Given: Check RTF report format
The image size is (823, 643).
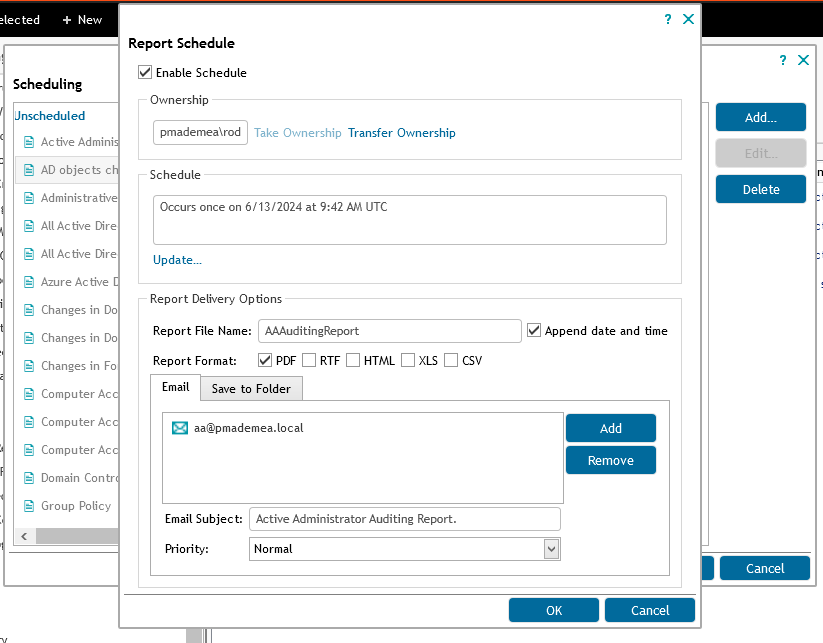Looking at the screenshot, I should click(309, 360).
